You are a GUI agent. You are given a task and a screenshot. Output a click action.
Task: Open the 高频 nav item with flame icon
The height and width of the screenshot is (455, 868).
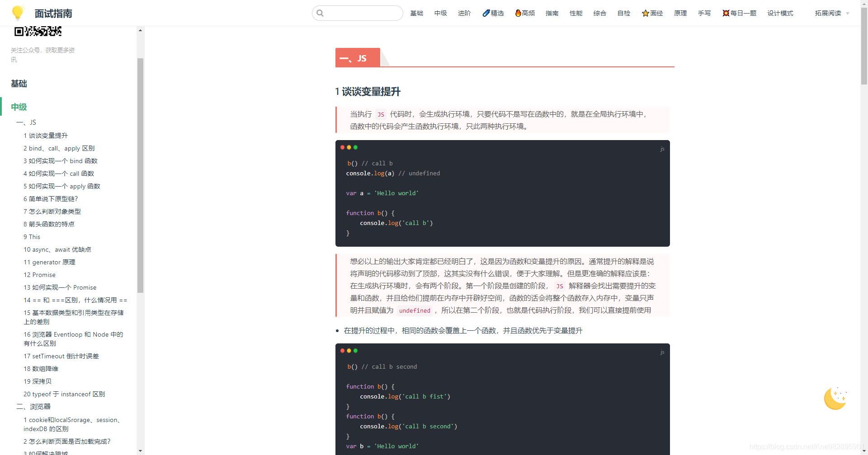point(525,13)
